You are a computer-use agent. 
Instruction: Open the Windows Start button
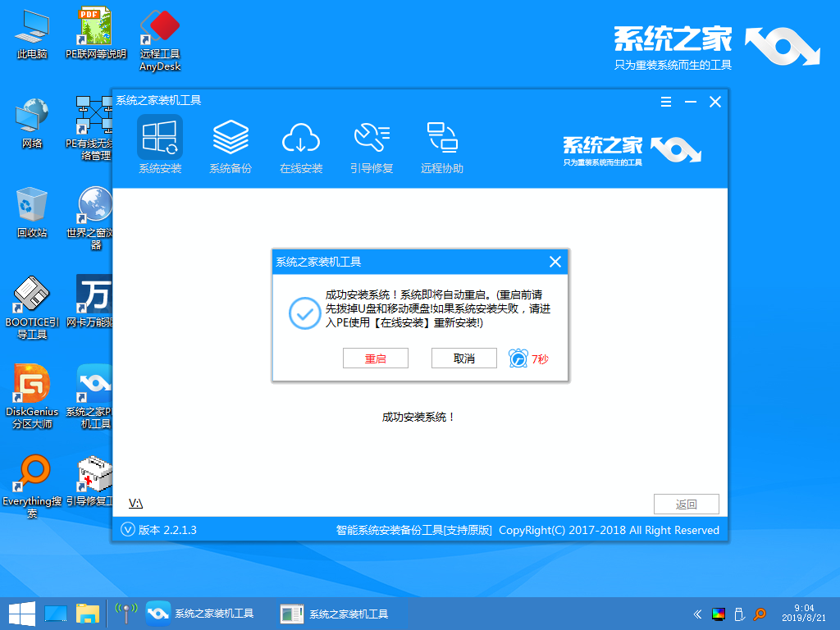pos(22,614)
